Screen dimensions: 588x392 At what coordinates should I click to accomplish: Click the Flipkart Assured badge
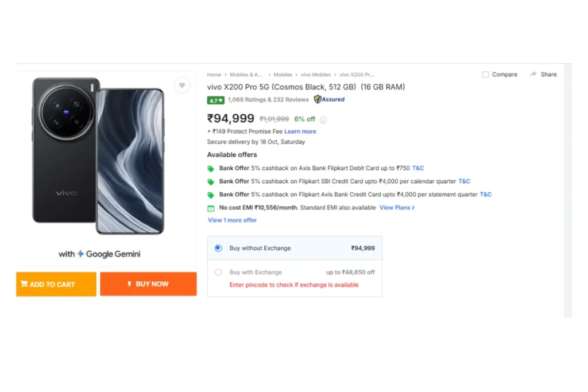pos(330,99)
